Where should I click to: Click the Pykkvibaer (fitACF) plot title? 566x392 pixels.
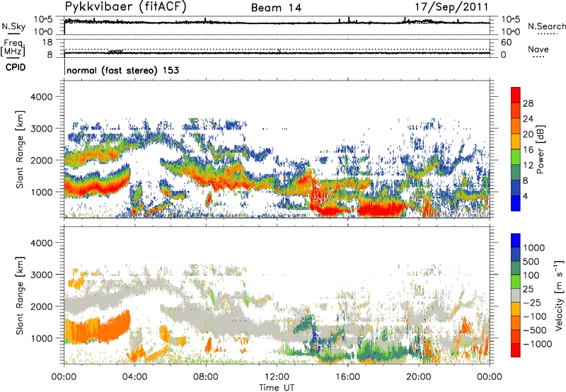tap(125, 7)
